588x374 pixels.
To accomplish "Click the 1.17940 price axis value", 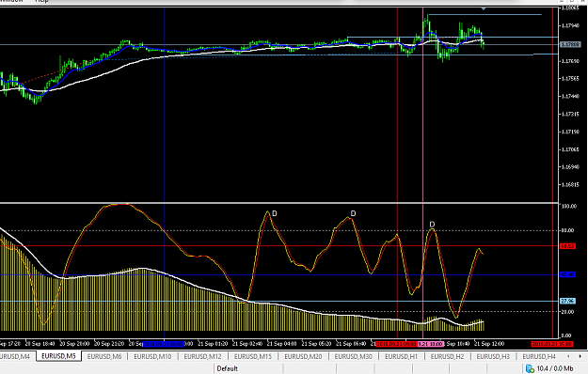I will pyautogui.click(x=570, y=25).
